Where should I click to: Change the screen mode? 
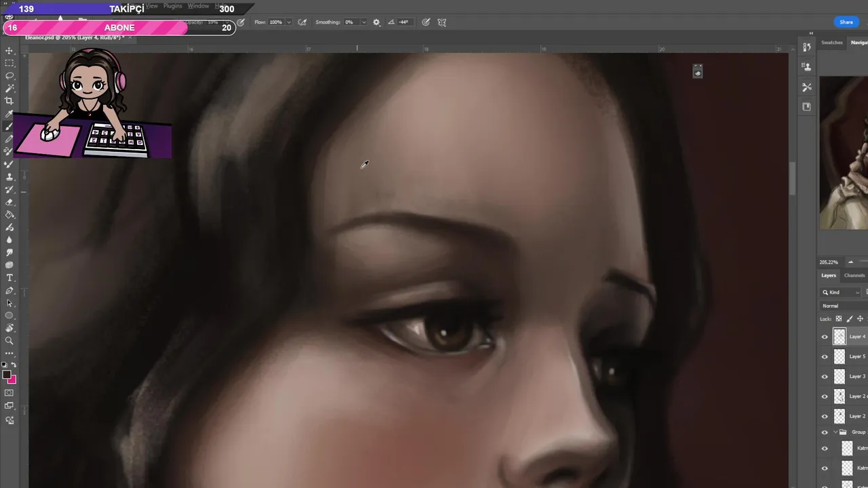[9, 406]
